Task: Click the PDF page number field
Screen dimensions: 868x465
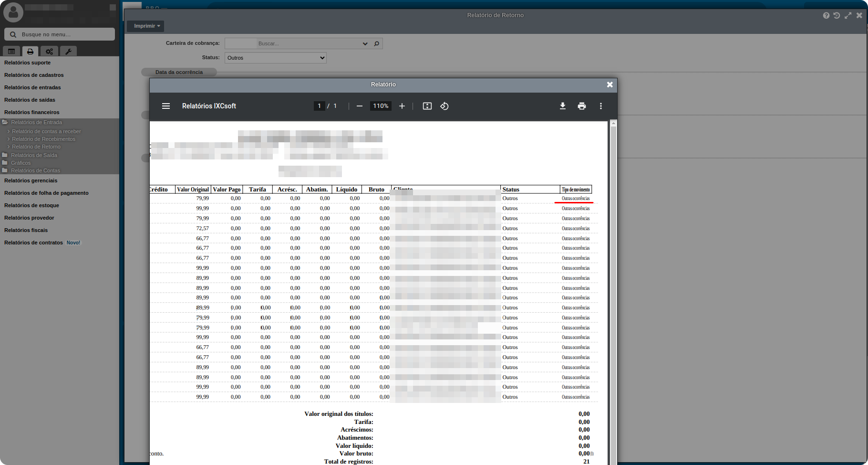Action: tap(319, 106)
